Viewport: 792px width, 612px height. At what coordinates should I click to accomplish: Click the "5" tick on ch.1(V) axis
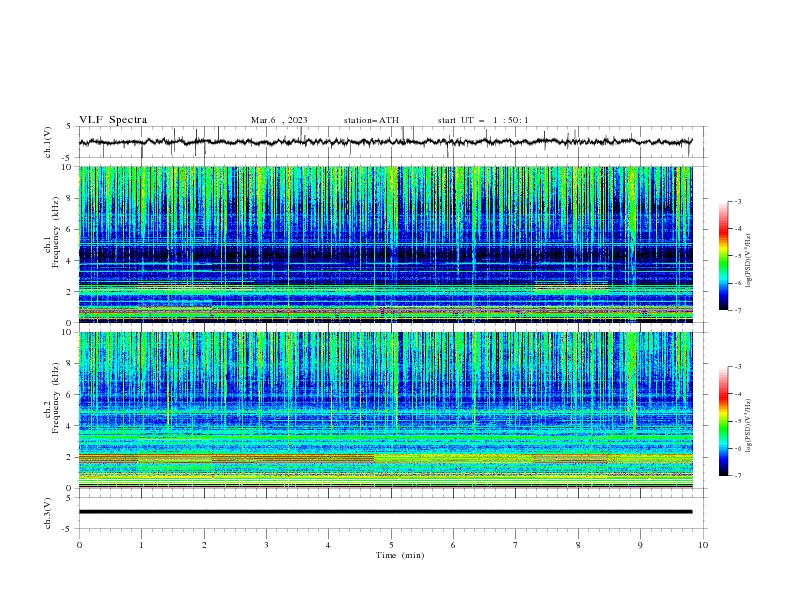point(69,127)
